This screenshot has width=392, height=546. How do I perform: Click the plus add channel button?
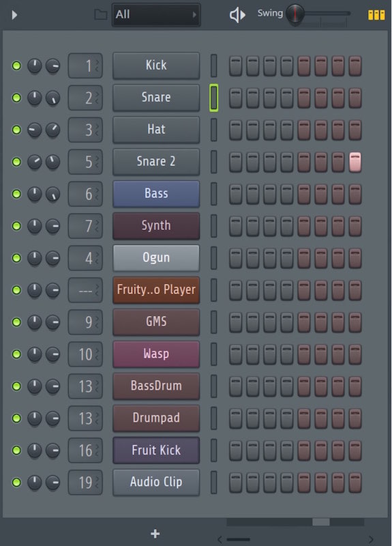coord(155,534)
